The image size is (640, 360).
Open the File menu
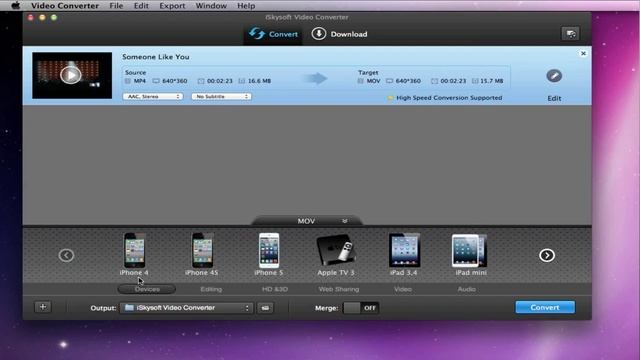coord(116,6)
